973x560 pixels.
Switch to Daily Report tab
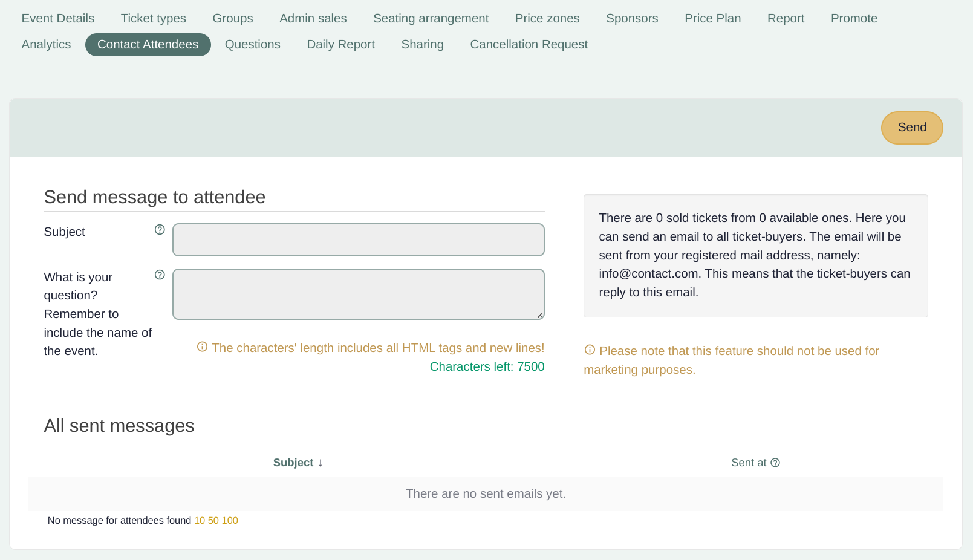(x=341, y=44)
